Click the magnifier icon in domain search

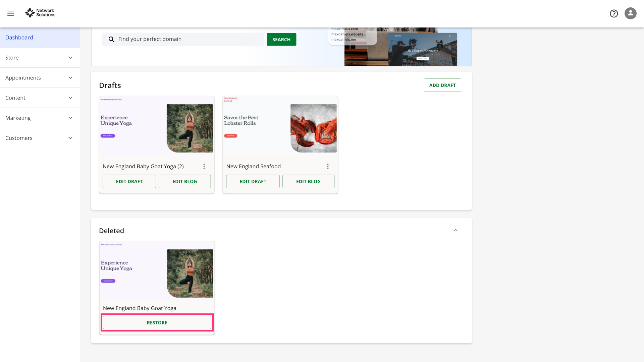112,40
